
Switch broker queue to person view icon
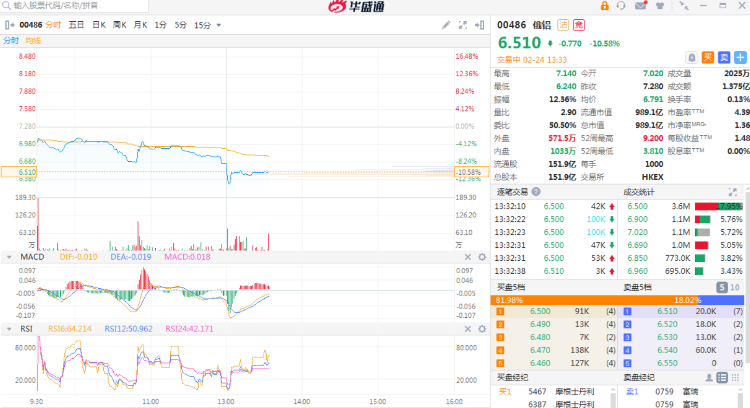point(709,377)
